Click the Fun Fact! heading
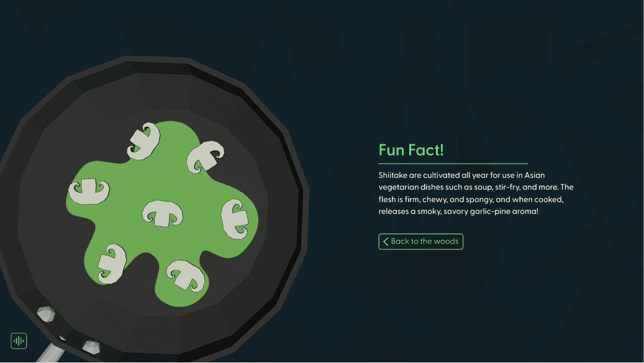Screen dimensions: 644x363 [x=411, y=150]
